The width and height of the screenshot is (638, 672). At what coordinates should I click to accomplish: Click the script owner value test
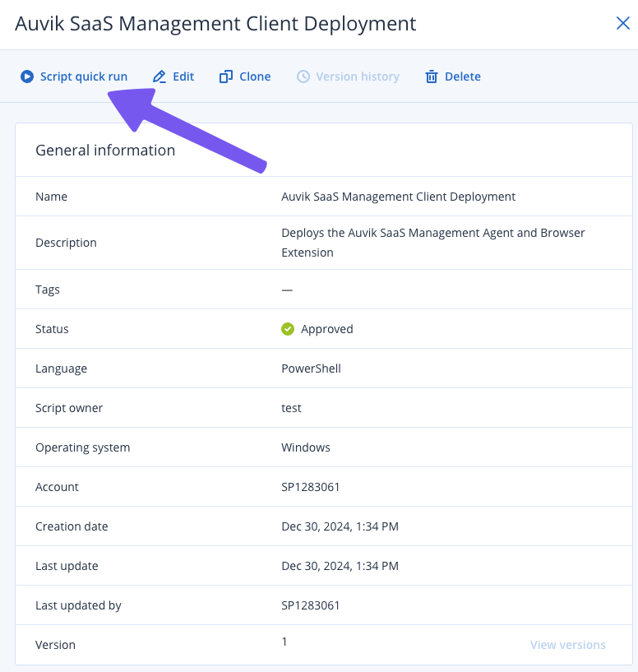(291, 408)
